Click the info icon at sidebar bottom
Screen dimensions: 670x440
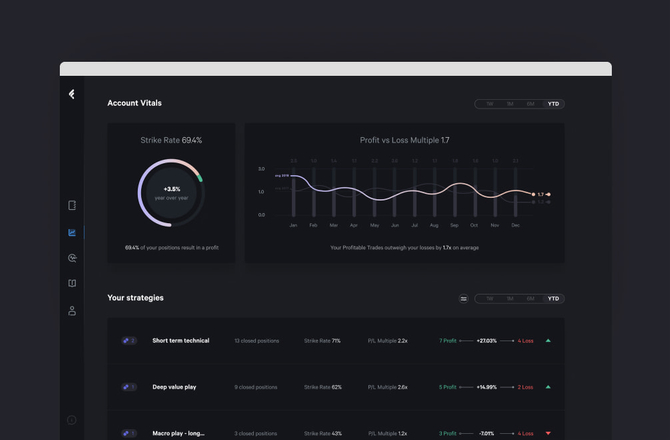[72, 420]
